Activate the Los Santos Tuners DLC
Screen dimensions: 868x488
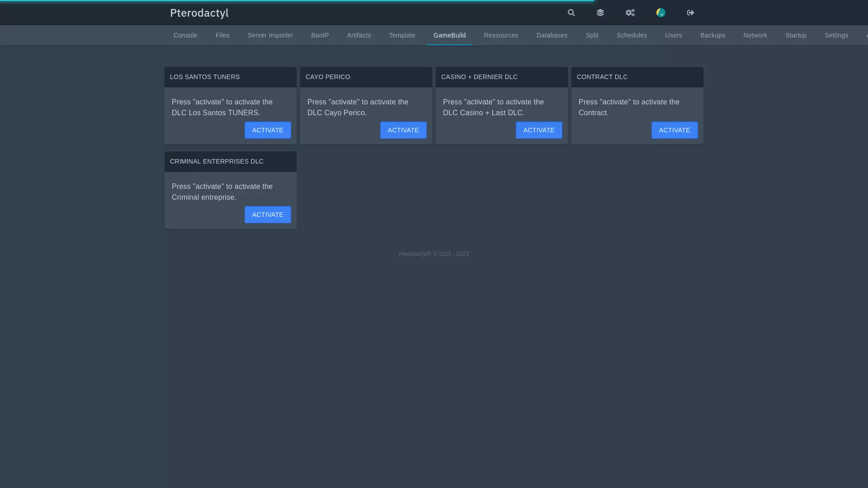pyautogui.click(x=268, y=130)
